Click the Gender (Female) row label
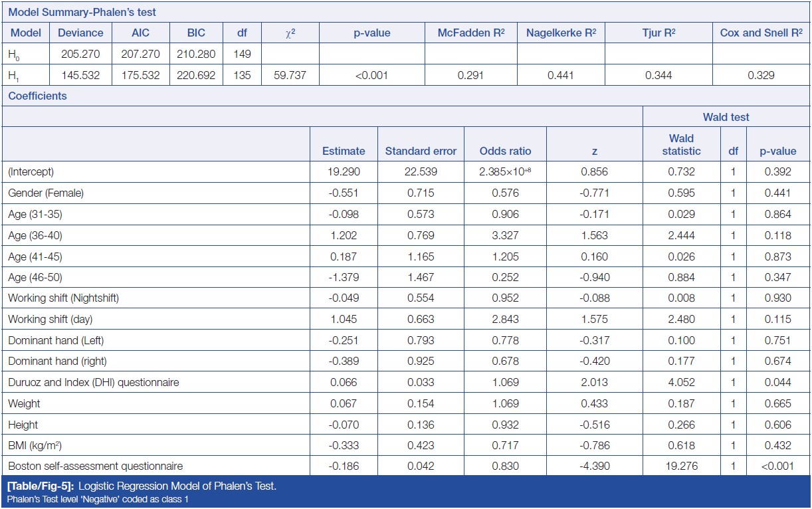The width and height of the screenshot is (812, 509). 46,193
